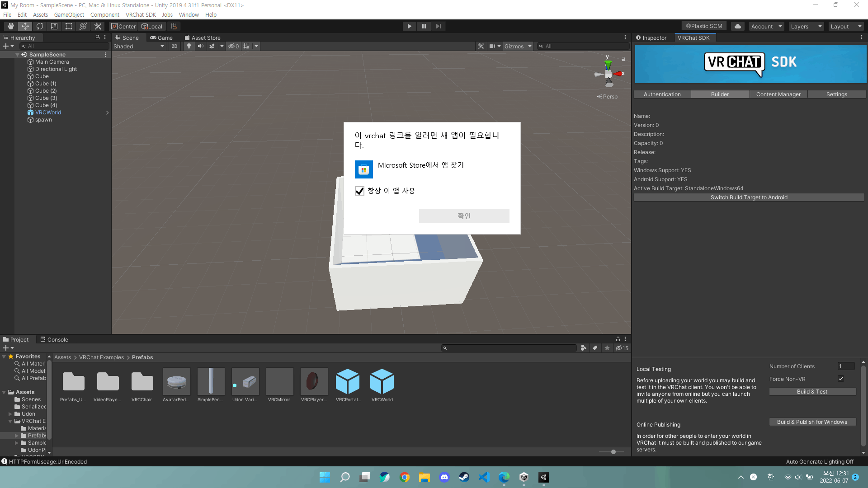The height and width of the screenshot is (488, 868).
Task: Toggle 2D scene view mode
Action: point(175,46)
